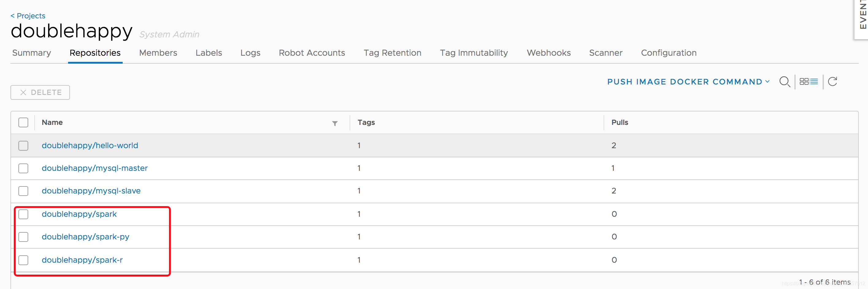Check the doublehappy/hello-world row checkbox
The image size is (868, 289).
(x=23, y=146)
